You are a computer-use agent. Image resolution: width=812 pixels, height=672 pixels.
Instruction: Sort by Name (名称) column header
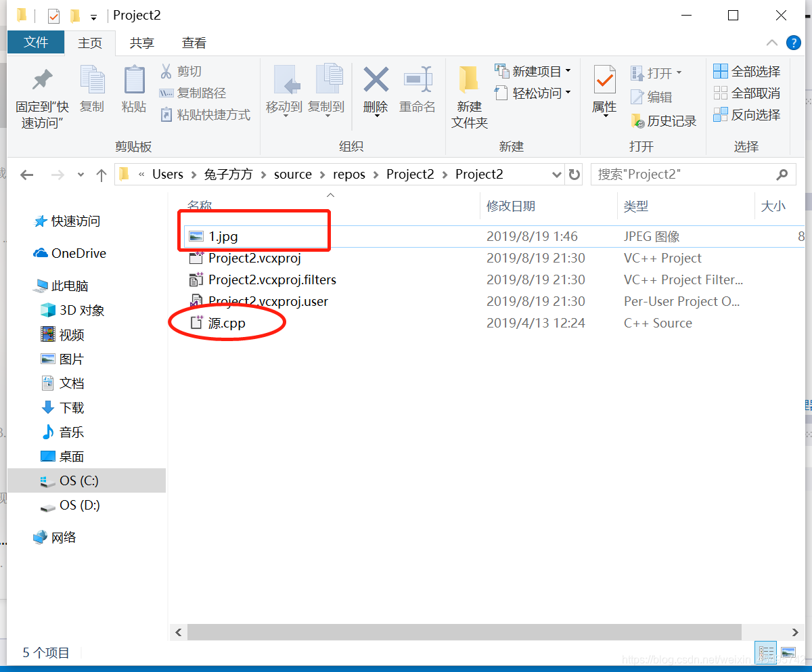click(200, 206)
